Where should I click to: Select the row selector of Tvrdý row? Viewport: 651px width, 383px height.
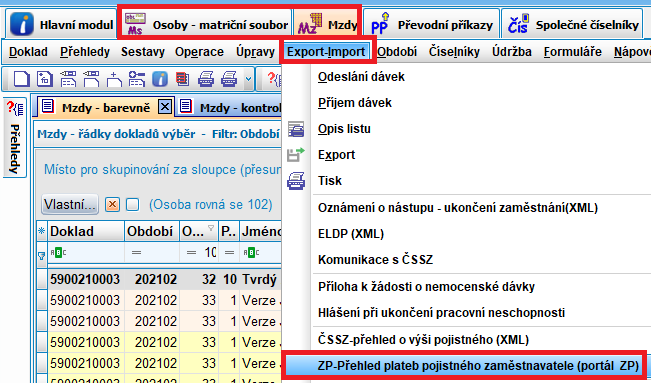(x=42, y=279)
